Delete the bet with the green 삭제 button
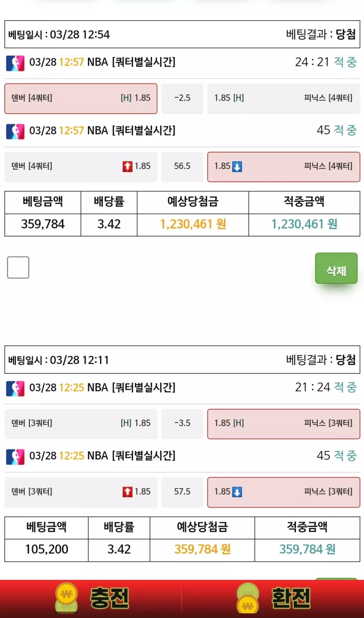 336,268
